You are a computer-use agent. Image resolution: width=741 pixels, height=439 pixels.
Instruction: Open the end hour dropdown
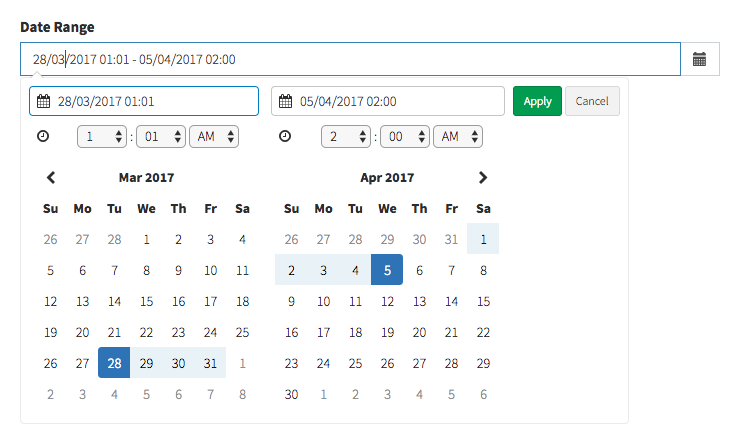click(x=347, y=136)
